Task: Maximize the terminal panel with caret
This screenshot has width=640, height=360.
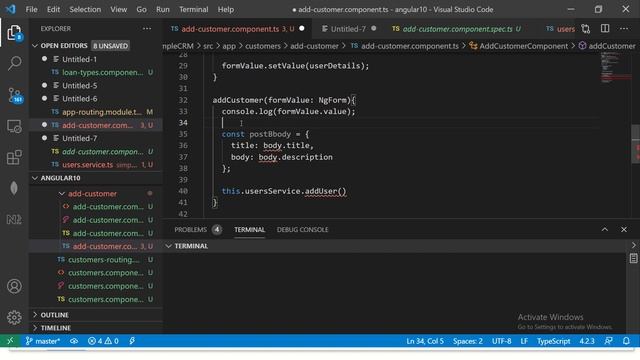Action: [604, 229]
